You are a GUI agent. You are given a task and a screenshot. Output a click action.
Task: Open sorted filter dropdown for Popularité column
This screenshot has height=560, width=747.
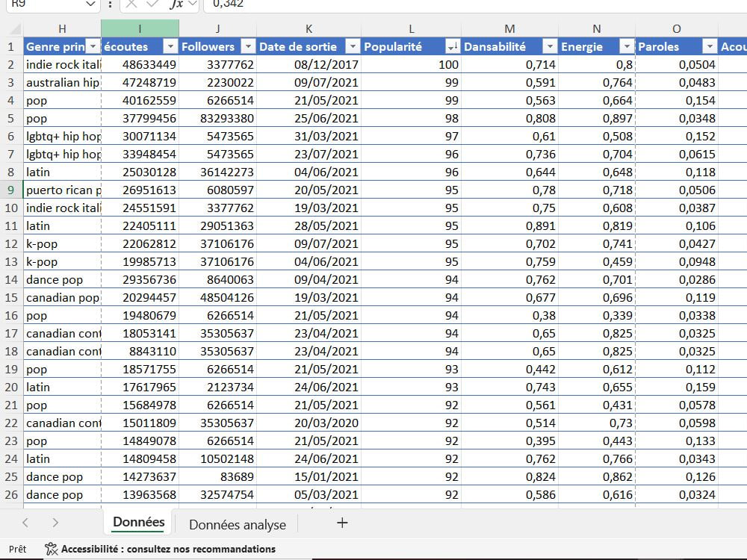pyautogui.click(x=452, y=46)
